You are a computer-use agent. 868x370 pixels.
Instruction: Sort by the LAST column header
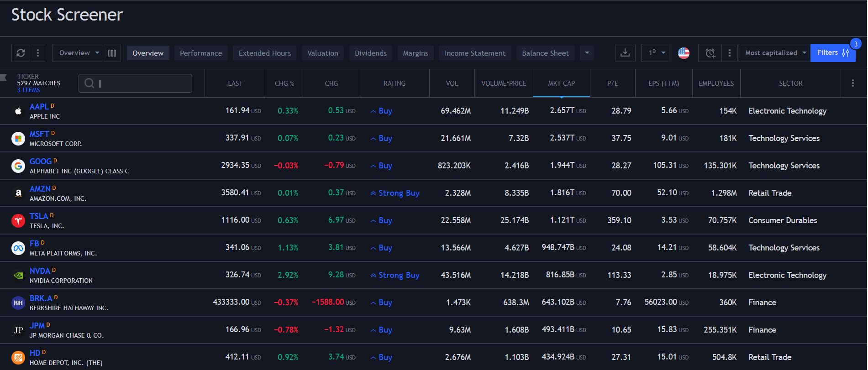(x=235, y=83)
